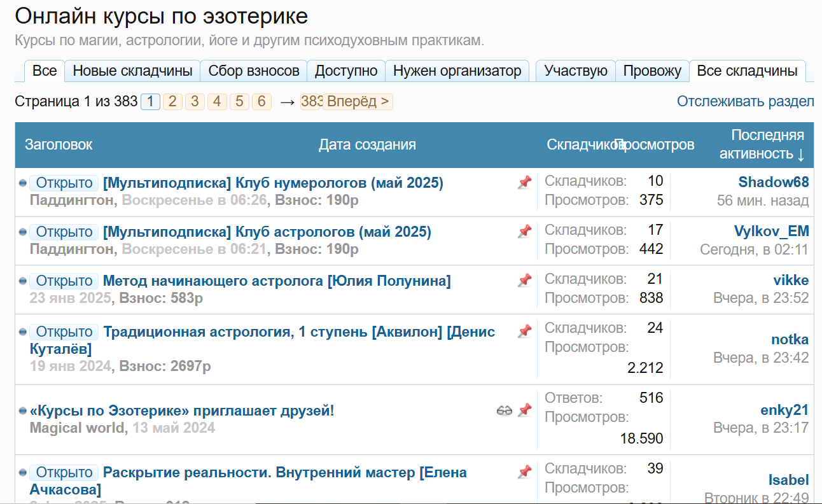Click pin icon on Метод начинающего астролога row
The width and height of the screenshot is (822, 504).
point(524,280)
